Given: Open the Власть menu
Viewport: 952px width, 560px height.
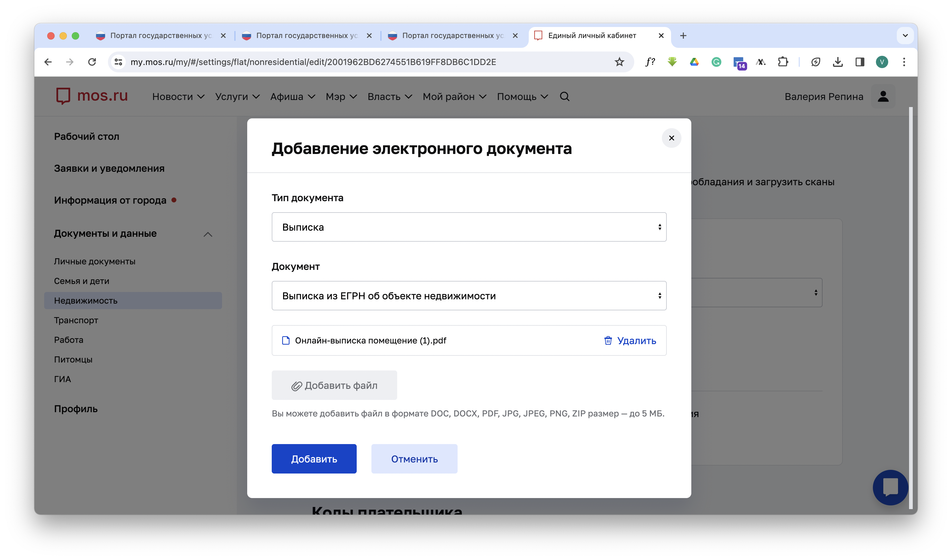Looking at the screenshot, I should [390, 97].
